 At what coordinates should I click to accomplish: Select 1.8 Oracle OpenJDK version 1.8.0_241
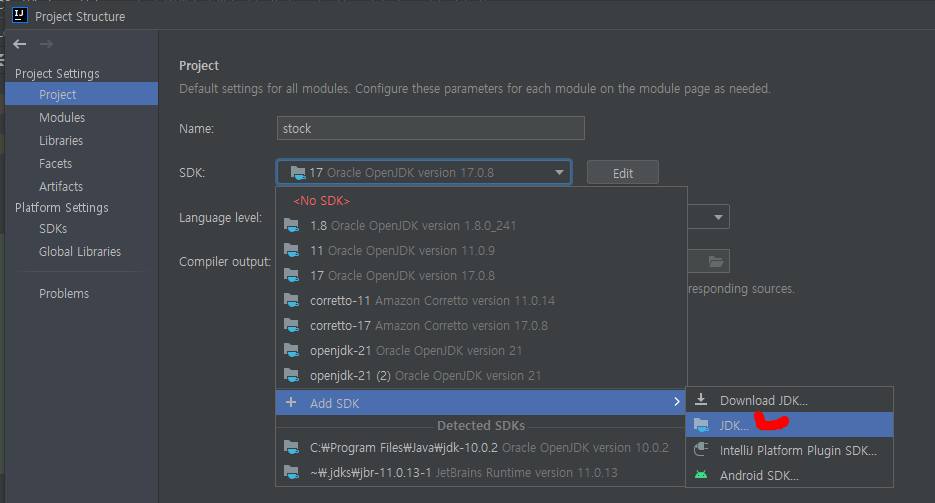481,225
